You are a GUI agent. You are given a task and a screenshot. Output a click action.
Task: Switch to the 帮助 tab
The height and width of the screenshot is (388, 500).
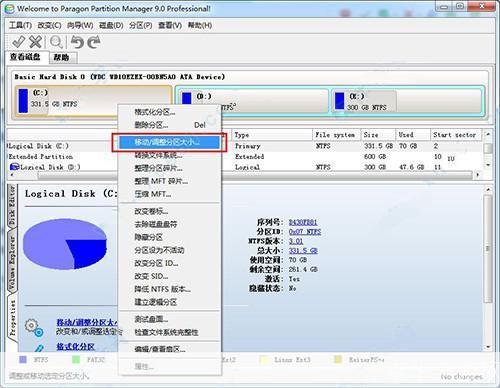(62, 57)
